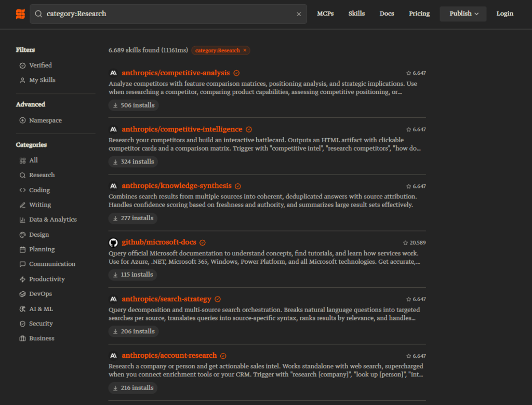Select the Productivity category
Screen dimensions: 532x405
[42, 279]
